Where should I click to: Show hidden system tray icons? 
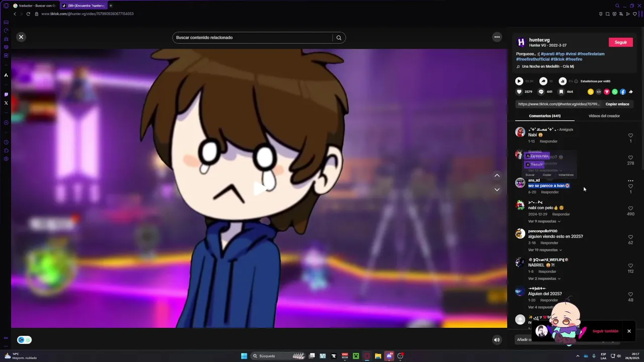click(578, 356)
